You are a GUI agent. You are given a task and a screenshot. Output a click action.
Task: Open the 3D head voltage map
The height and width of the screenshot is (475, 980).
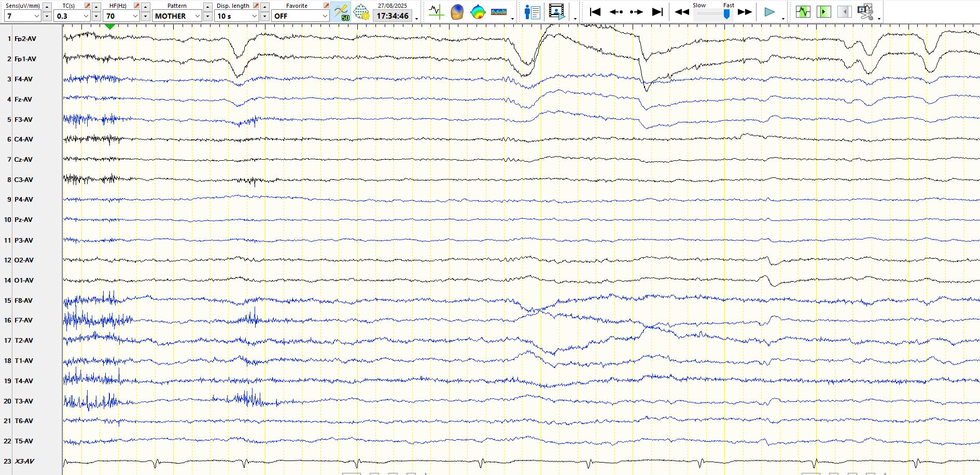tap(457, 12)
